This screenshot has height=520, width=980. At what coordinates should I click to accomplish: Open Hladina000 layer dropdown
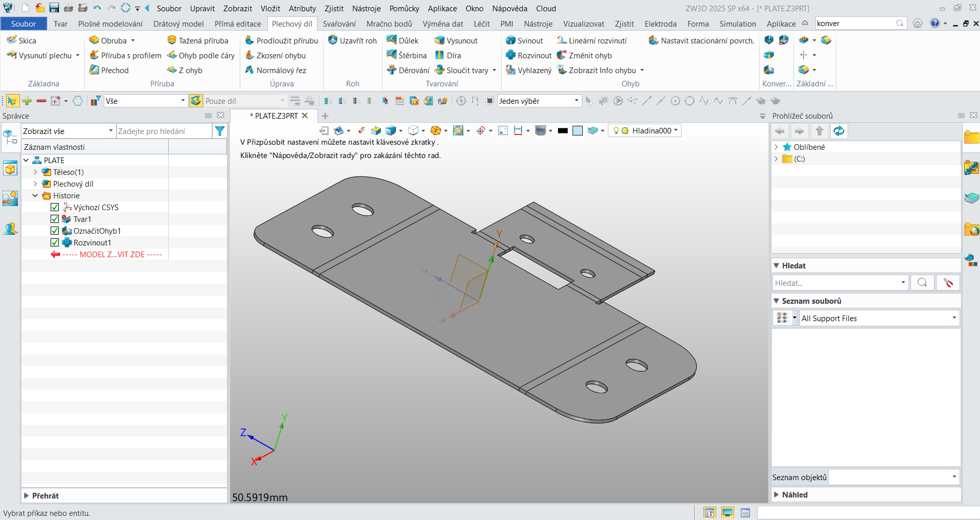click(645, 130)
